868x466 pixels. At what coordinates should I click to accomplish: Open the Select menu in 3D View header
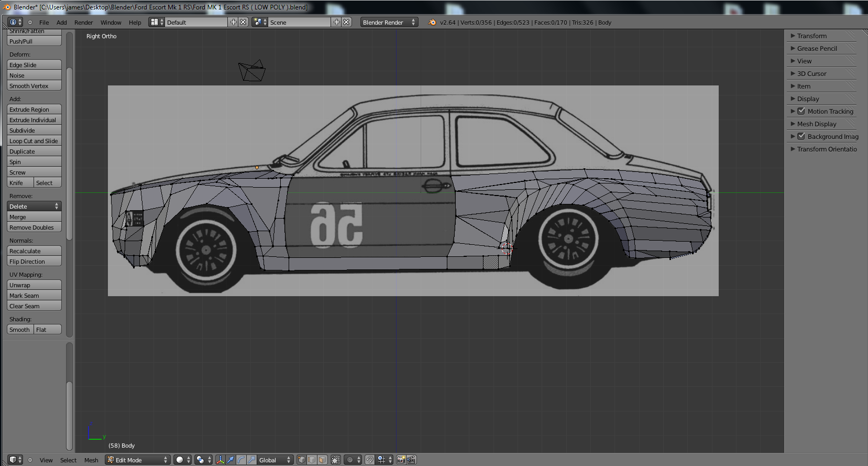click(x=68, y=460)
